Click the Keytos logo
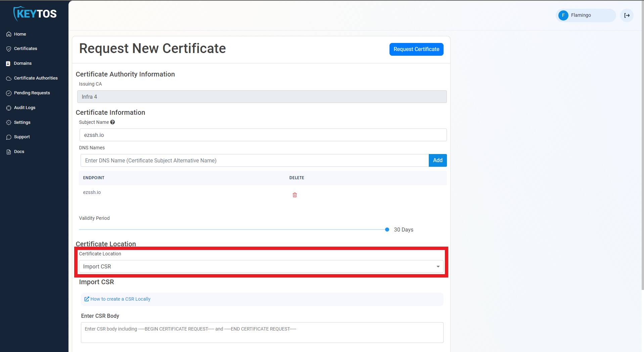Screen dimensions: 644x352 (35, 14)
